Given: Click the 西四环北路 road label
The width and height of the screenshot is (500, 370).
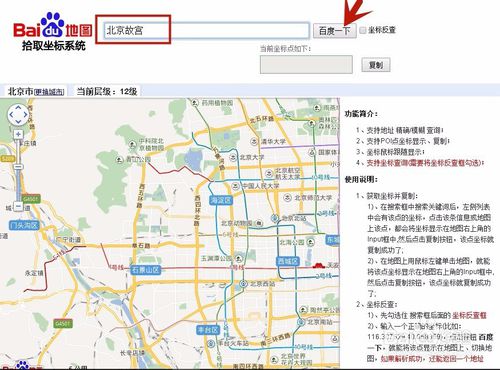Looking at the screenshot, I should (x=197, y=210).
